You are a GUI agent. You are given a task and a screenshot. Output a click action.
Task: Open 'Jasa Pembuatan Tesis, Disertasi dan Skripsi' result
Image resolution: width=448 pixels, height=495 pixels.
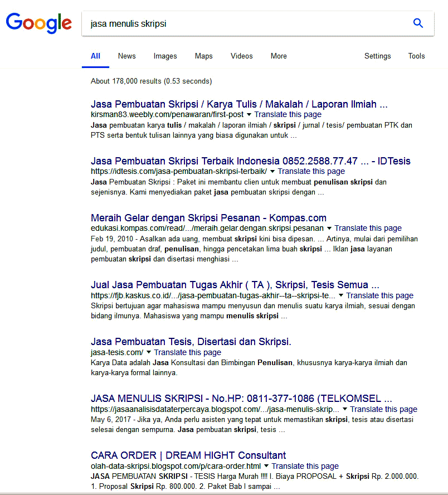coord(191,341)
